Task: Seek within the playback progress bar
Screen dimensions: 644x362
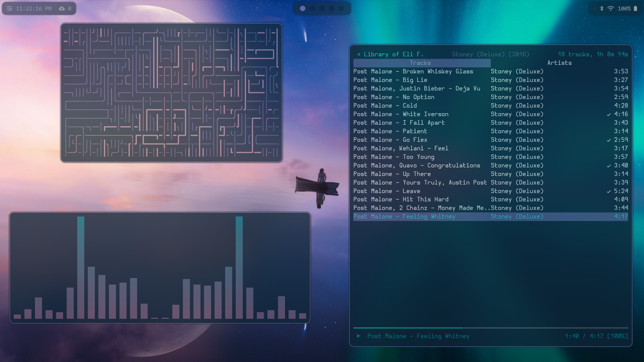Action: pyautogui.click(x=491, y=328)
